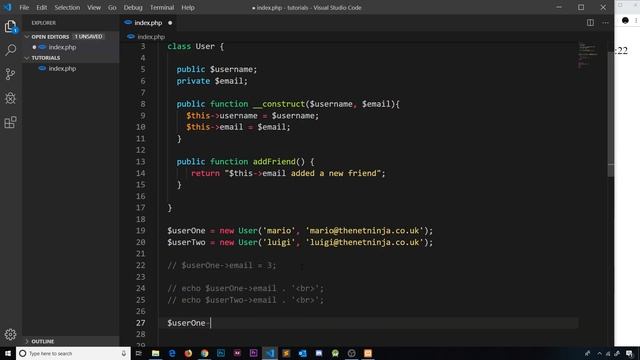The width and height of the screenshot is (640, 360).
Task: Click __construct function name on line 8
Action: (x=279, y=104)
